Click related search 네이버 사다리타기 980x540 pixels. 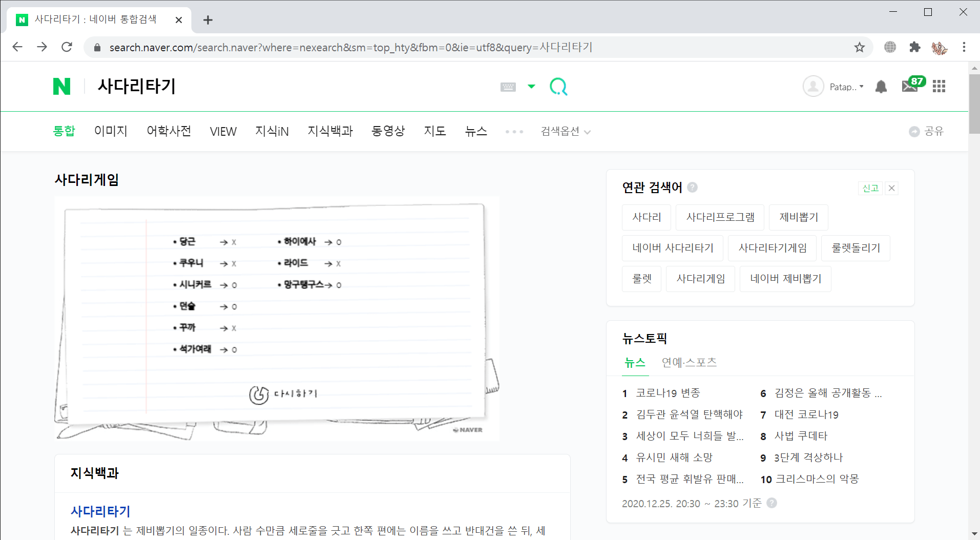click(x=673, y=248)
